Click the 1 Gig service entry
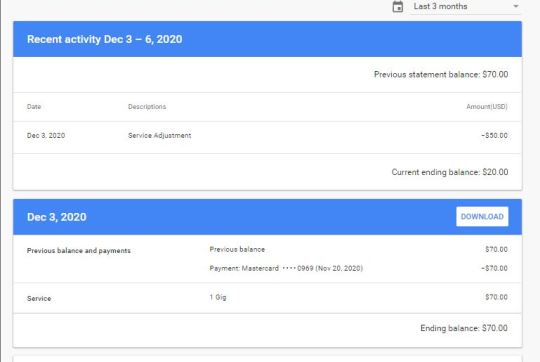The width and height of the screenshot is (540, 362). tap(218, 297)
